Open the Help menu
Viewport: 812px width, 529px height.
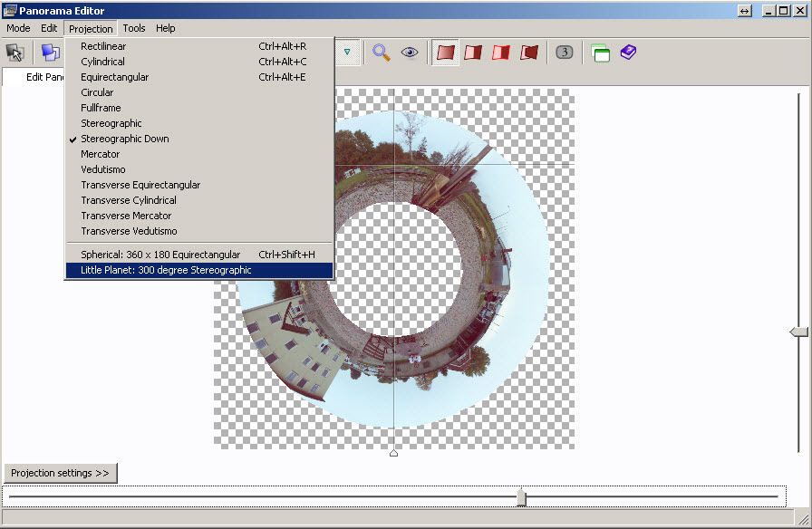(x=165, y=28)
